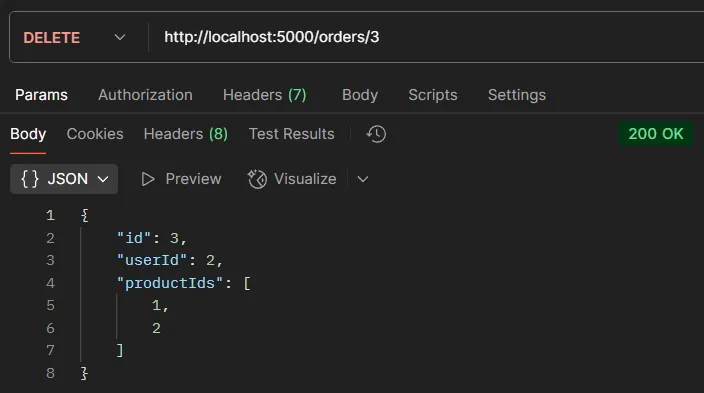
Task: Open the Authorization tab
Action: click(145, 95)
